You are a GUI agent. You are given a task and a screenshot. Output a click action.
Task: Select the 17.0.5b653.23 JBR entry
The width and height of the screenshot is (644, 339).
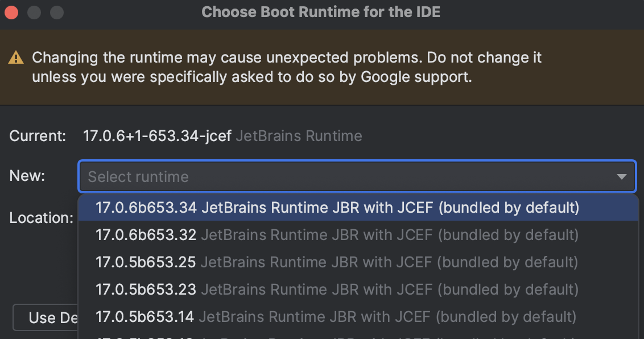(358, 290)
